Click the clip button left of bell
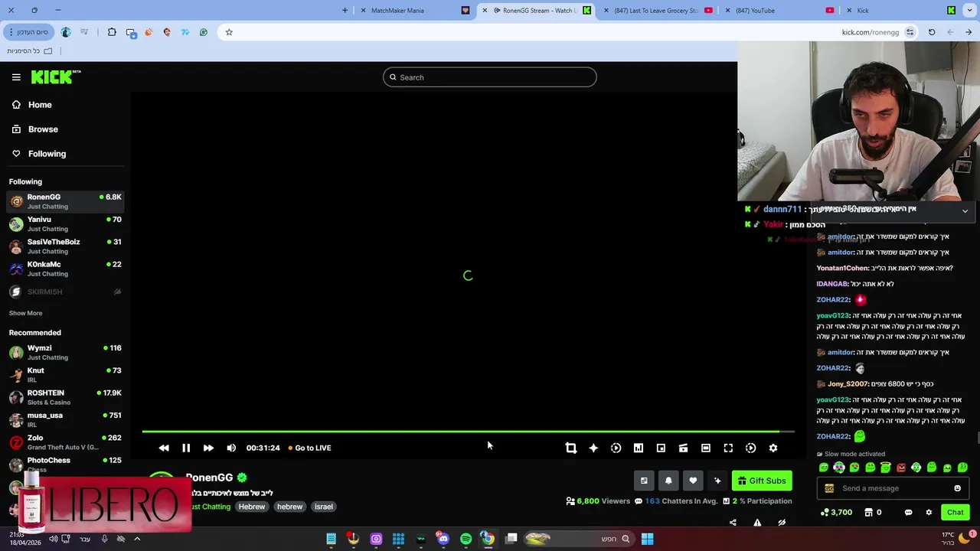 (644, 481)
